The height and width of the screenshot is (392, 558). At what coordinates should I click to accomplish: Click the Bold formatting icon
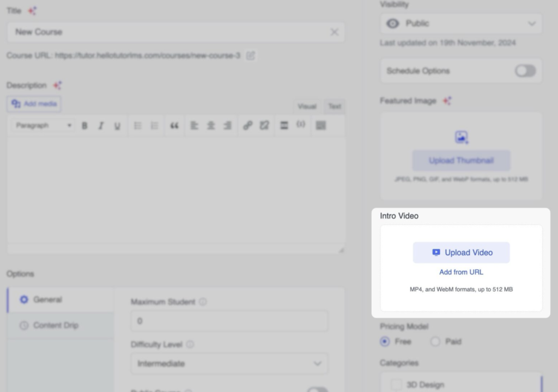click(84, 126)
